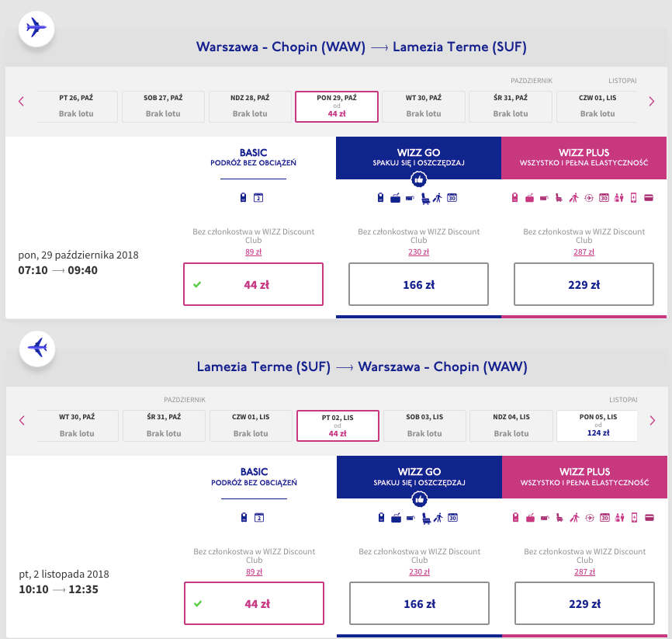Click the mobile phone icon in return WIZZ PLUS
Viewport: 672px width, 639px height.
point(634,517)
